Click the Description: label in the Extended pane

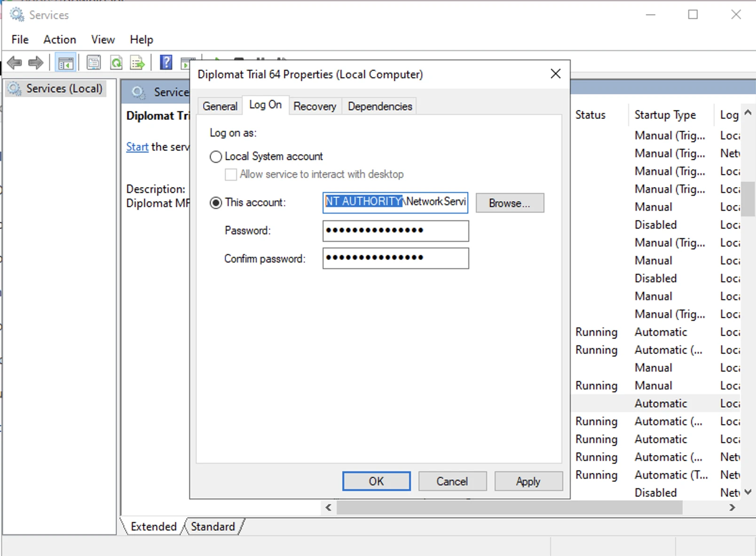156,189
